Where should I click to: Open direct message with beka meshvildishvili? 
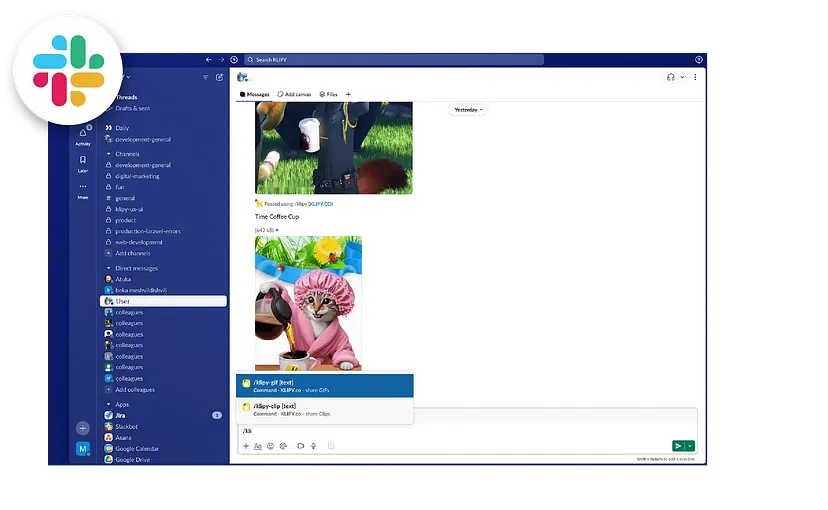point(140,290)
